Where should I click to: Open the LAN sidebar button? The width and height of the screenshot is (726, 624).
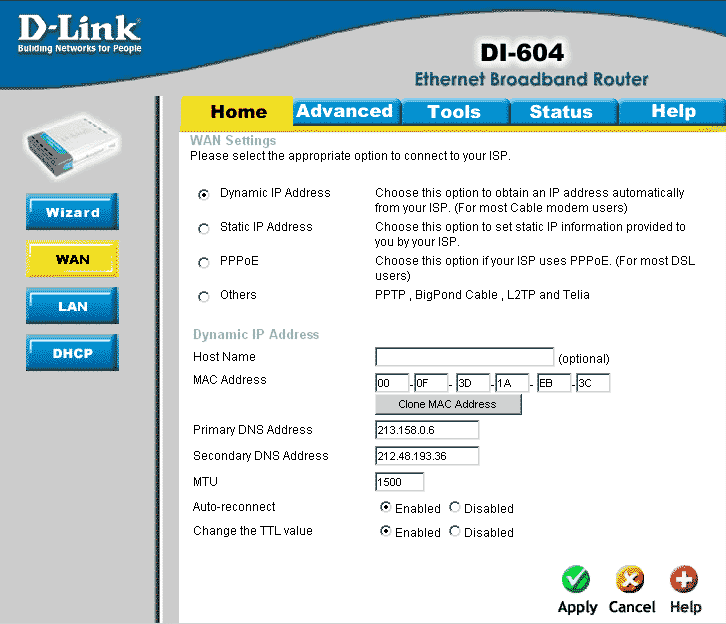pos(72,306)
